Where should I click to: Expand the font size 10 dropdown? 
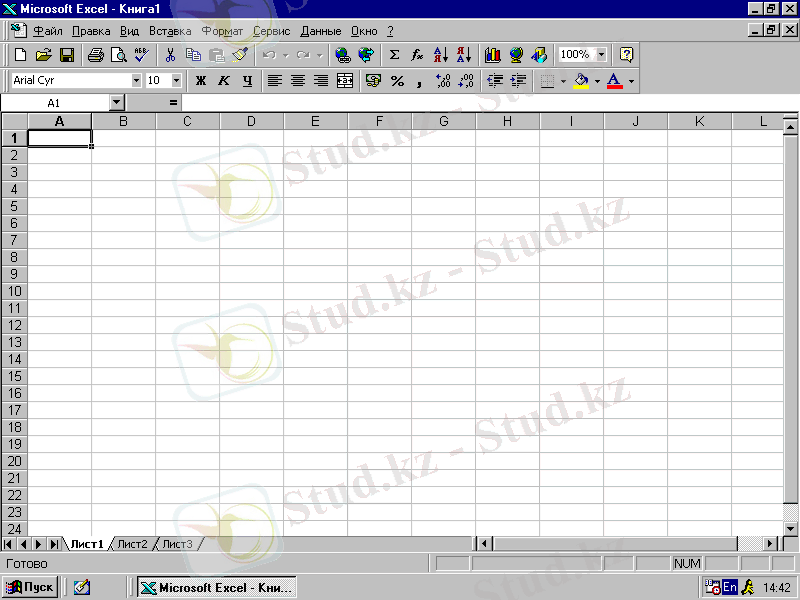tap(176, 81)
